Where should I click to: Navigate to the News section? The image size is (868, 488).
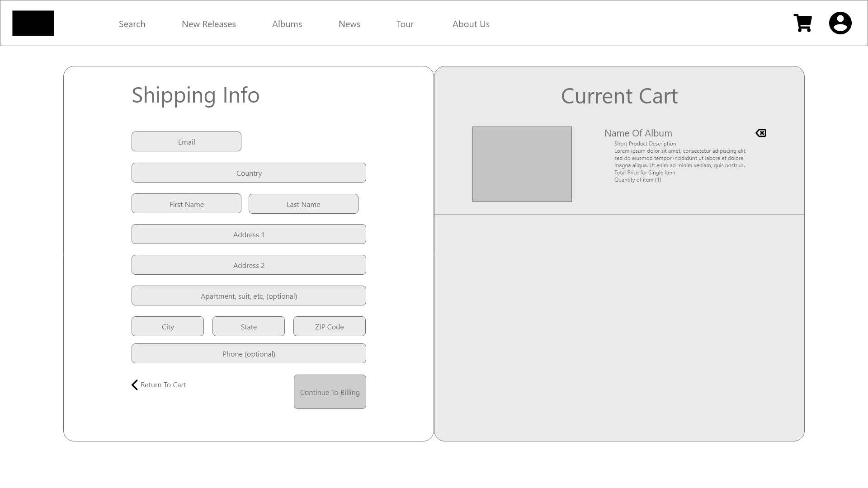point(349,24)
